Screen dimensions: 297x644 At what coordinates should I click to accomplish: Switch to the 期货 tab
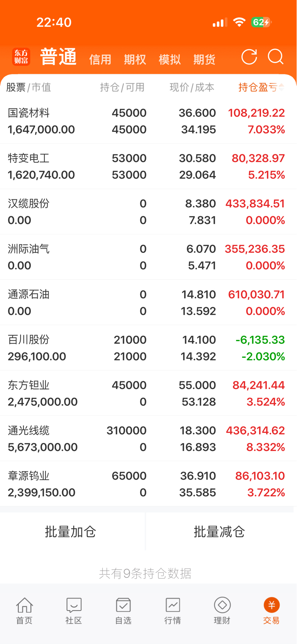(204, 60)
